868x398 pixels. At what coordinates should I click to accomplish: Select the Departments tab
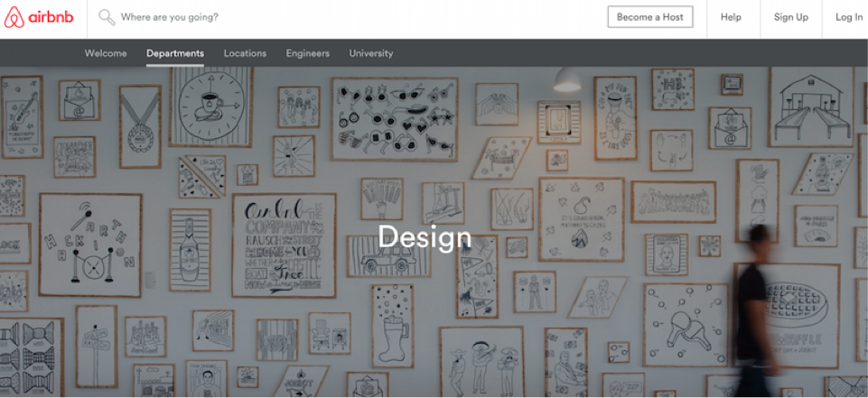click(175, 53)
